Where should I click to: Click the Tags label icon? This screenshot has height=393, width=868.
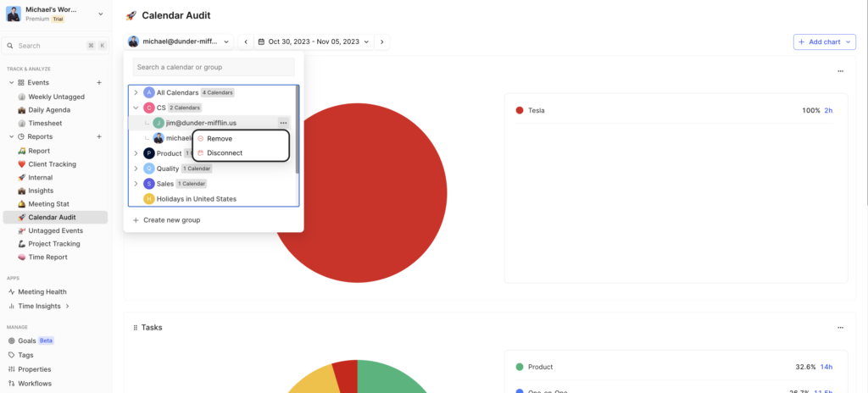pos(12,355)
